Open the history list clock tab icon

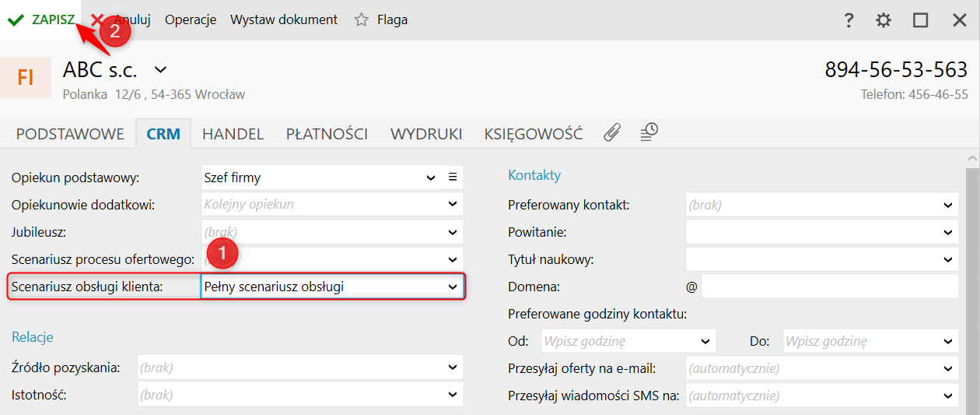click(649, 132)
